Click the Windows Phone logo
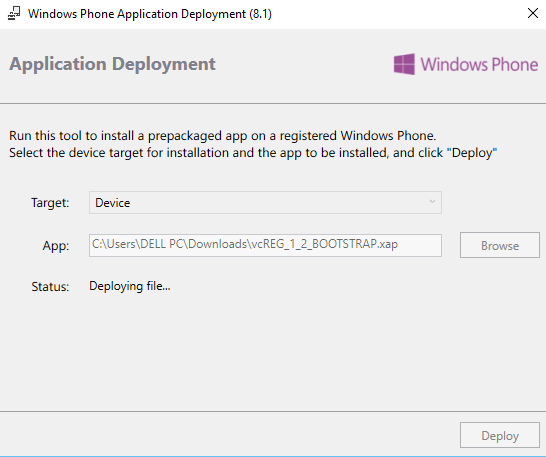The image size is (546, 457). [x=466, y=64]
